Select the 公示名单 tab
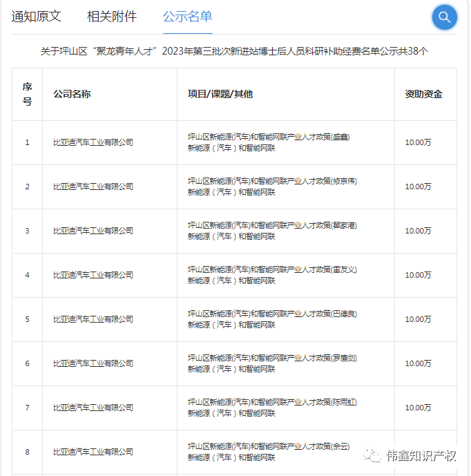The width and height of the screenshot is (471, 476). (187, 17)
